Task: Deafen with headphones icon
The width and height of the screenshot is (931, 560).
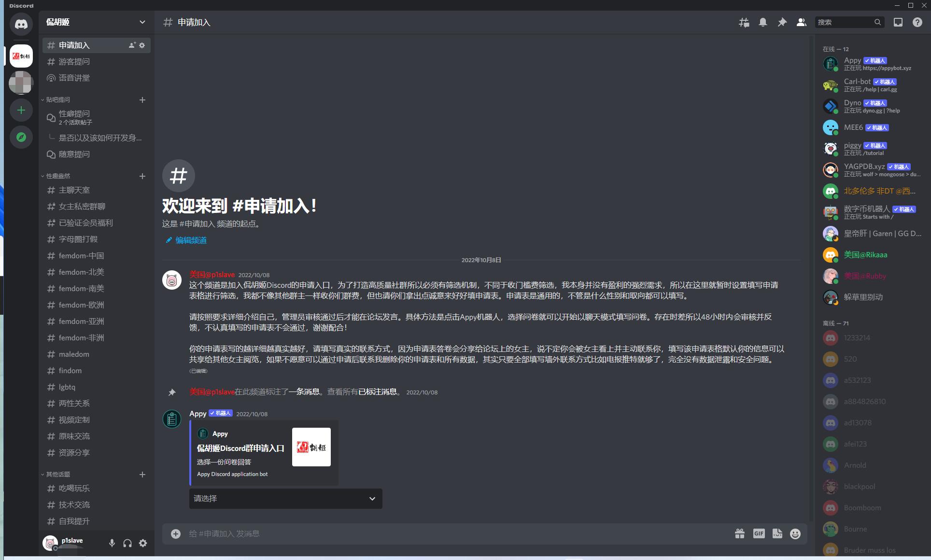Action: point(127,543)
